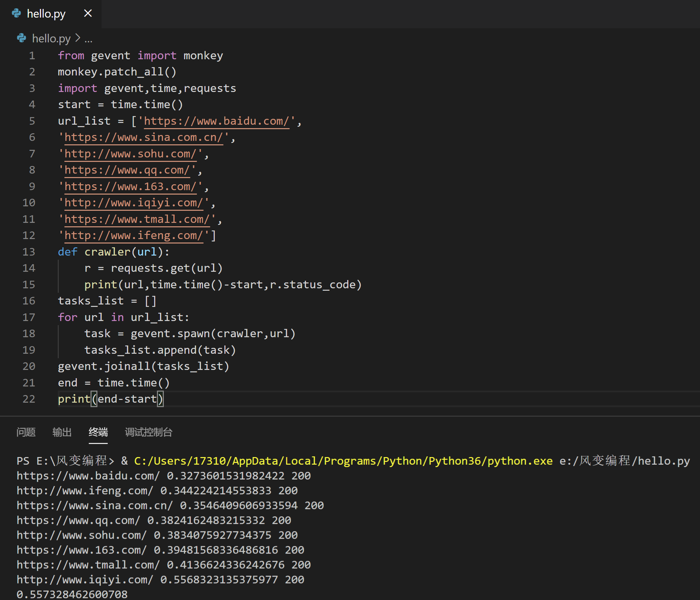Click line number 22 in the gutter
The width and height of the screenshot is (700, 600).
pos(29,399)
